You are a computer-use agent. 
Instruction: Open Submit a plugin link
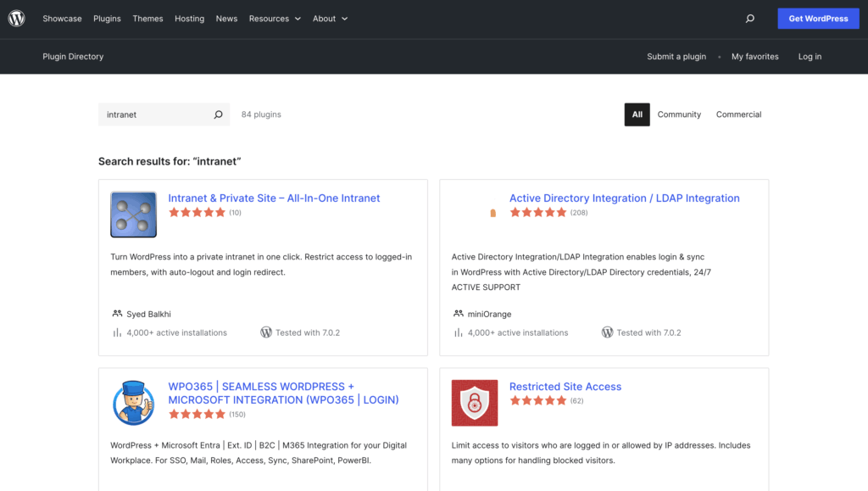click(x=676, y=57)
